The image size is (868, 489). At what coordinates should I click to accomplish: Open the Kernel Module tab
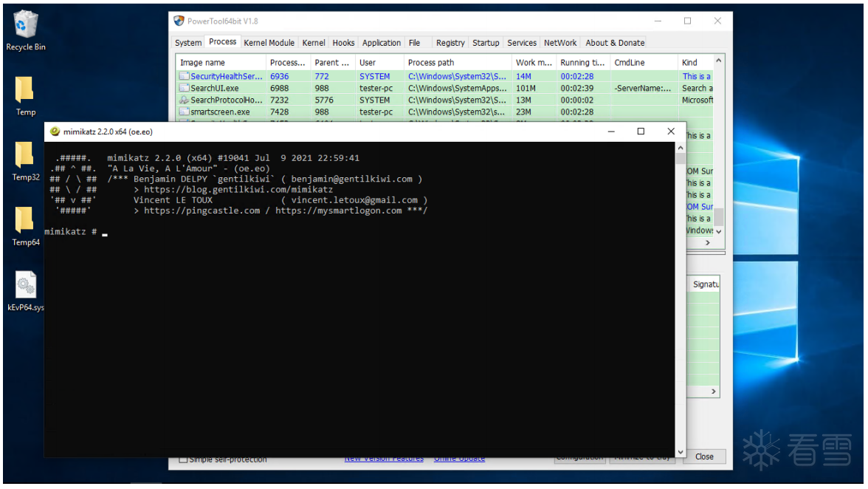point(269,43)
